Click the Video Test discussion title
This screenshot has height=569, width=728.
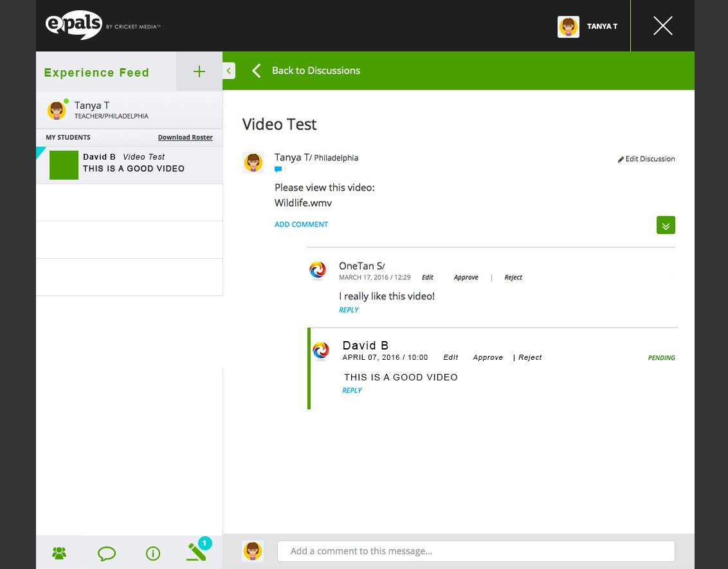pos(280,125)
